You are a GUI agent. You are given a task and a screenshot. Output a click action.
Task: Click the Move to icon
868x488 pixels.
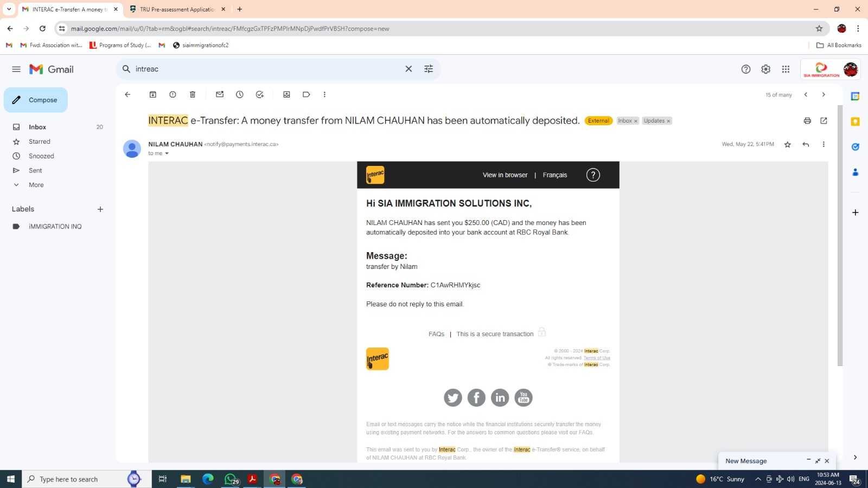pyautogui.click(x=286, y=94)
